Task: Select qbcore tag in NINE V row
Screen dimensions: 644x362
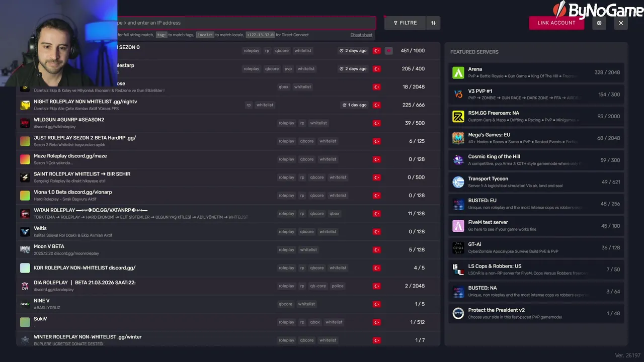Action: pos(285,304)
